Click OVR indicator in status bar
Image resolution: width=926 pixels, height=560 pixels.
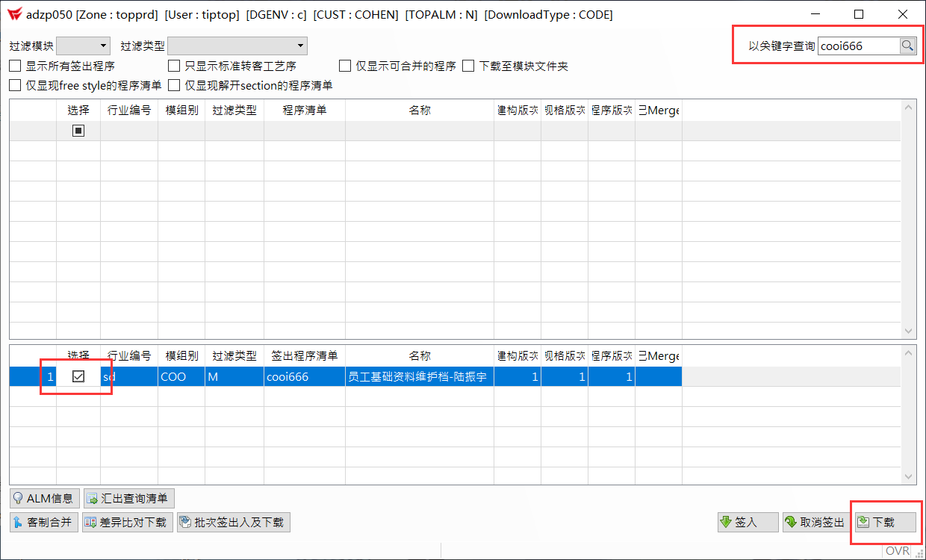(898, 550)
